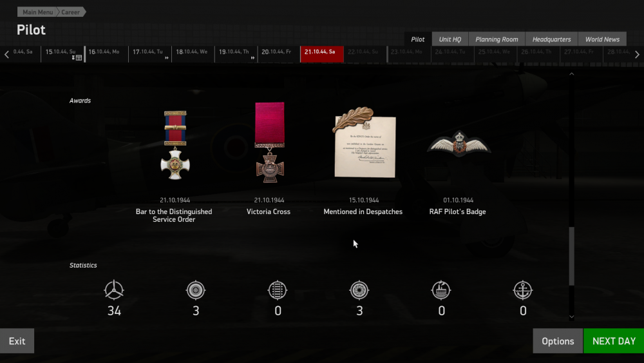The height and width of the screenshot is (363, 644).
Task: Click the first target statistic icon showing 3
Action: 196,290
